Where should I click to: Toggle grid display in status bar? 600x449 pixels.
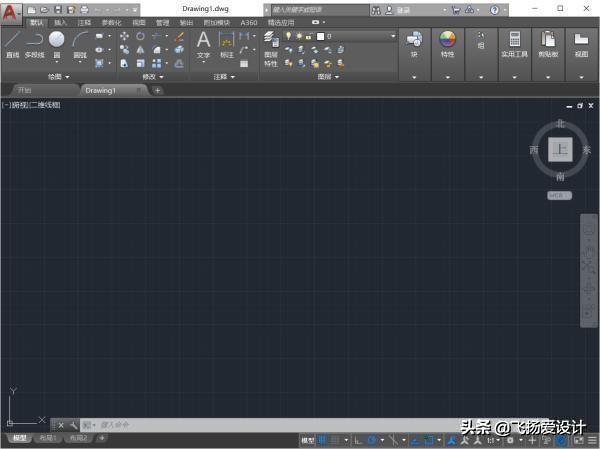click(323, 440)
